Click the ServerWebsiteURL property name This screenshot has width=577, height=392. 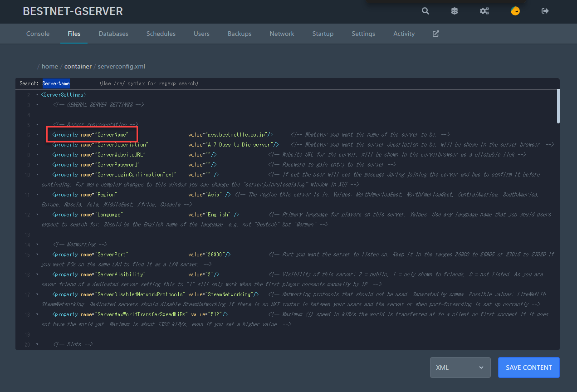pos(120,155)
